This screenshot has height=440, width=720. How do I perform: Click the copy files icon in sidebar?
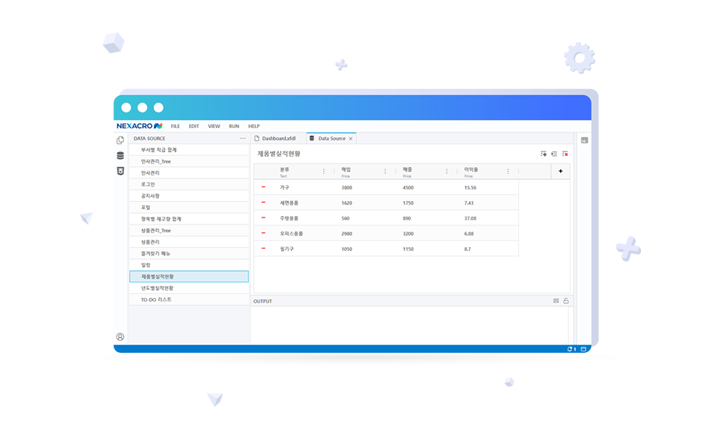pos(121,141)
